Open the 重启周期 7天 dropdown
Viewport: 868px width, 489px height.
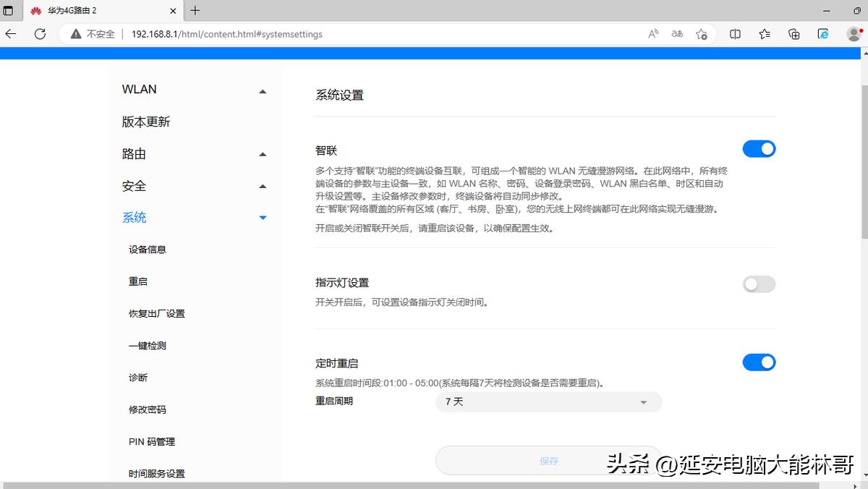tap(548, 401)
